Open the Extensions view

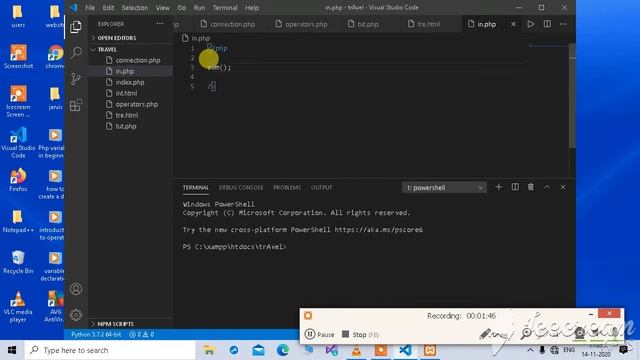(76, 105)
